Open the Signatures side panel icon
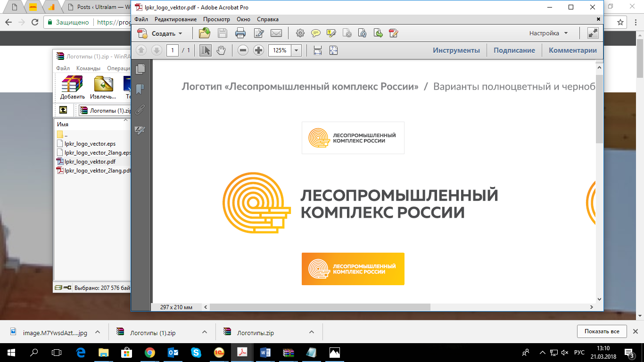Image resolution: width=644 pixels, height=362 pixels. [x=140, y=131]
